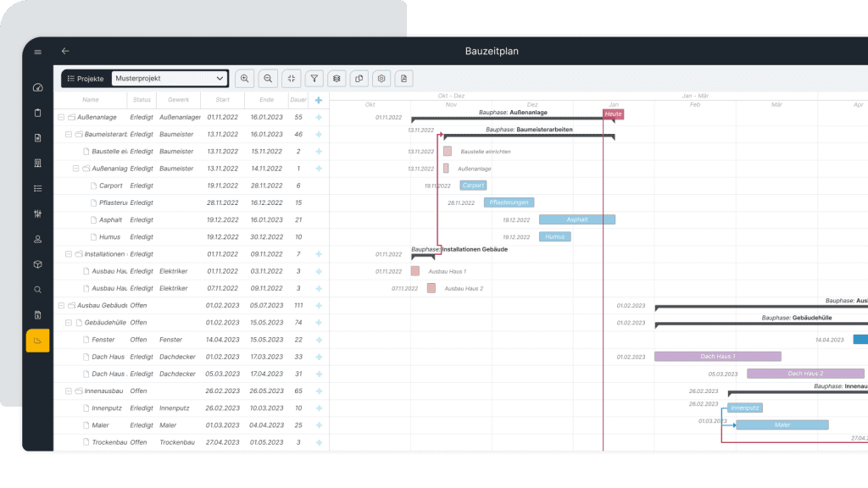Click the back arrow next to Bauzeitplan
Viewport: 868px width, 488px height.
pyautogui.click(x=66, y=51)
